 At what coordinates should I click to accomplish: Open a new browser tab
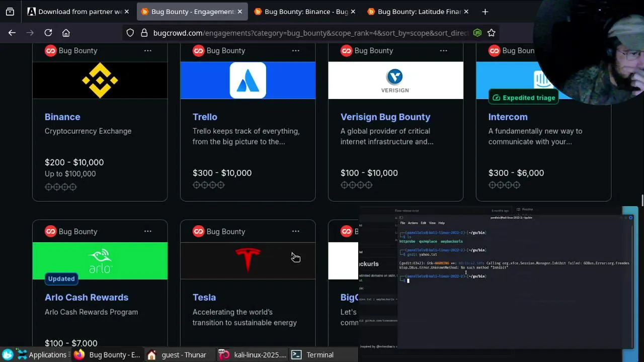485,12
